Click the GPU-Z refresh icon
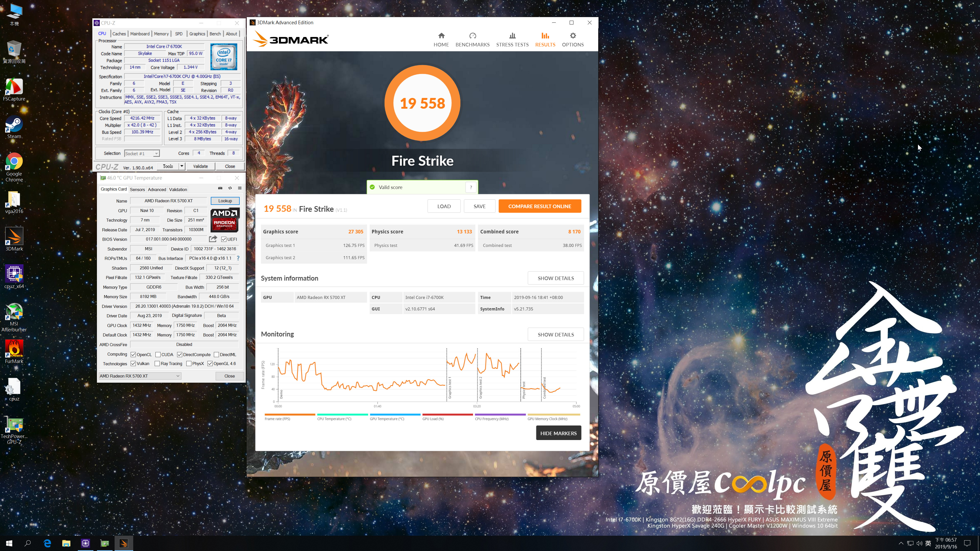 click(230, 188)
